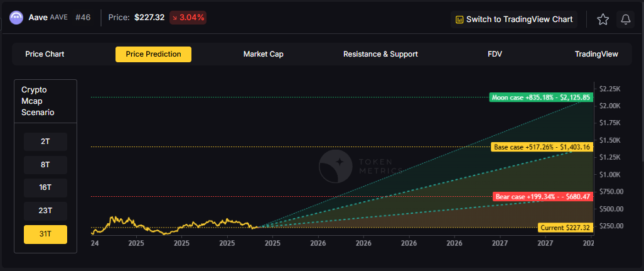Click the Aave token logo icon
This screenshot has height=271, width=644.
coord(16,18)
